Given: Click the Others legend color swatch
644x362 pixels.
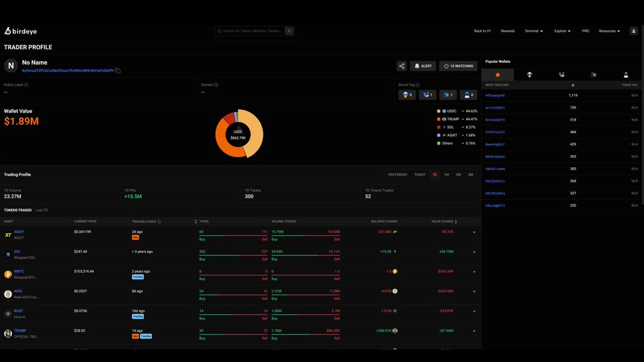Looking at the screenshot, I should click(438, 143).
